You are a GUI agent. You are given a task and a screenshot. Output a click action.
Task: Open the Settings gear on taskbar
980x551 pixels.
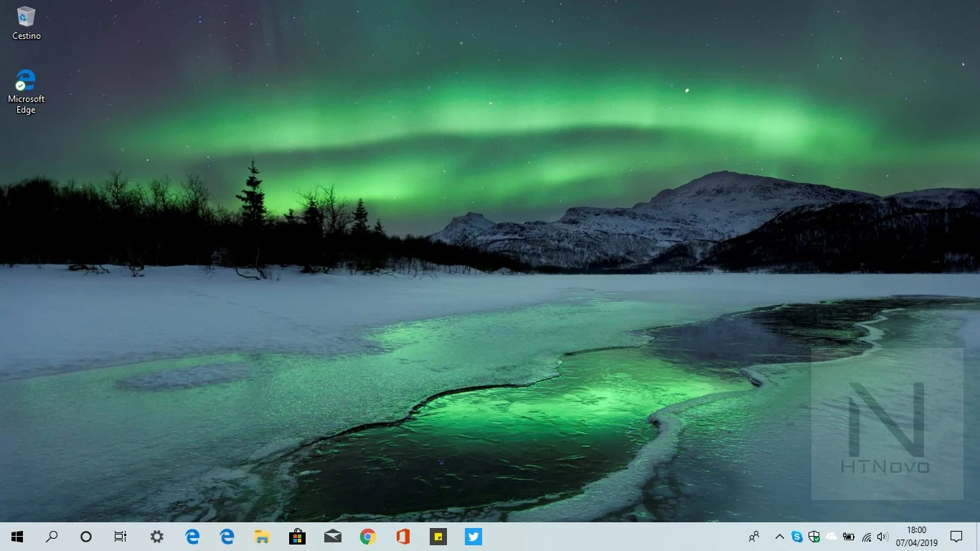(157, 537)
